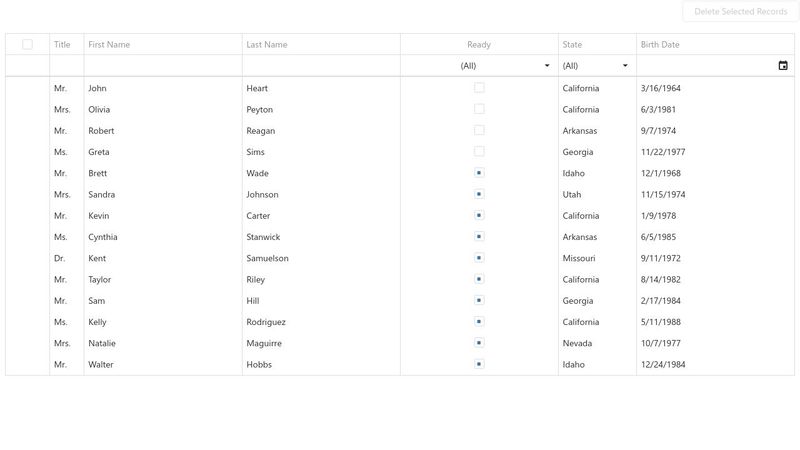Click the Last Name filter input field
800x450 pixels.
tap(321, 66)
